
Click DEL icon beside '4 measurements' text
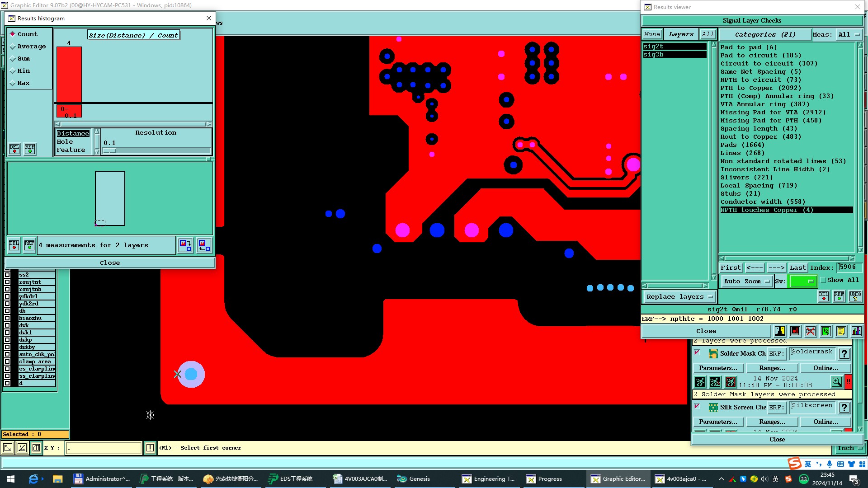coord(14,245)
